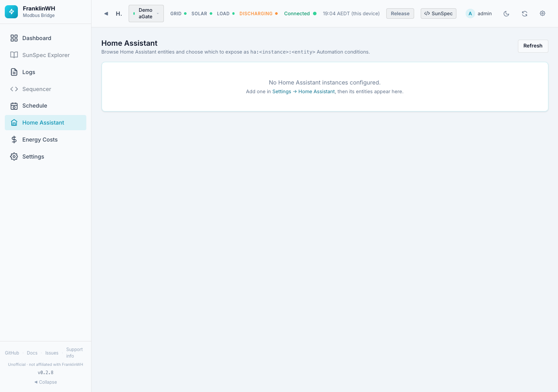Open the Docs footer link

point(32,353)
